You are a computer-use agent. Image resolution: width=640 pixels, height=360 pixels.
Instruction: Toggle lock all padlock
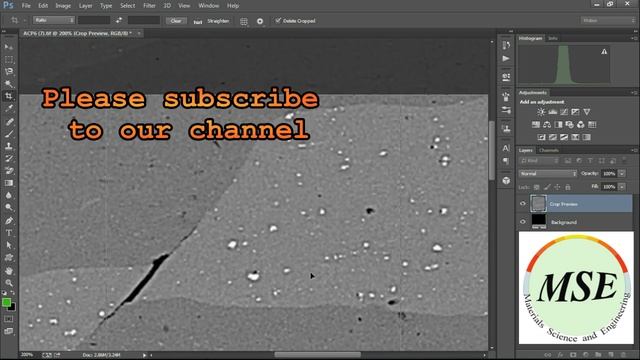tap(568, 187)
